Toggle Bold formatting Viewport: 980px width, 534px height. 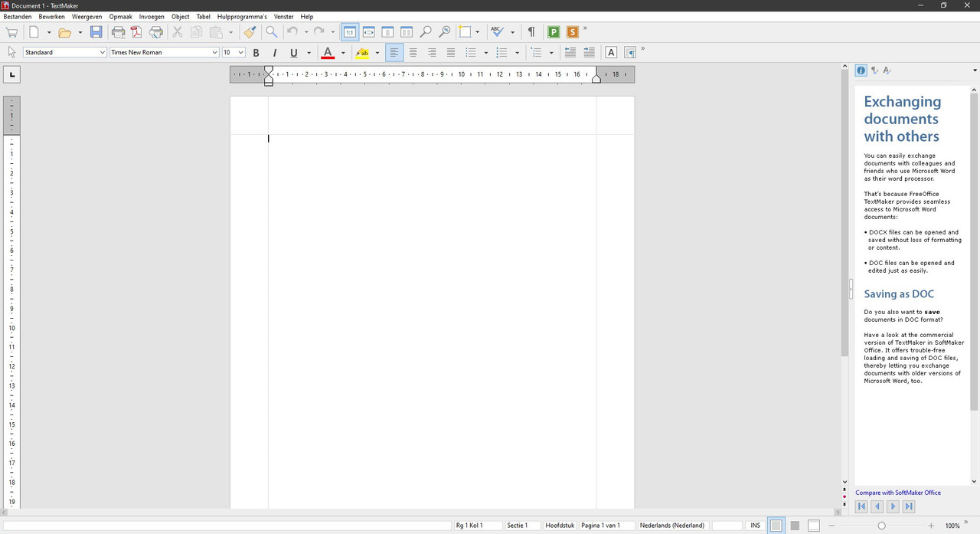pos(256,53)
